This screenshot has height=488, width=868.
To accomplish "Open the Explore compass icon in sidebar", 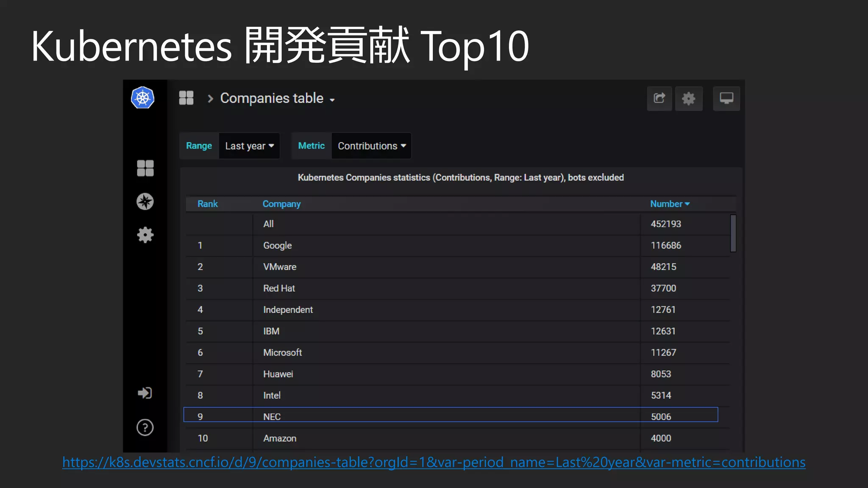I will tap(145, 202).
